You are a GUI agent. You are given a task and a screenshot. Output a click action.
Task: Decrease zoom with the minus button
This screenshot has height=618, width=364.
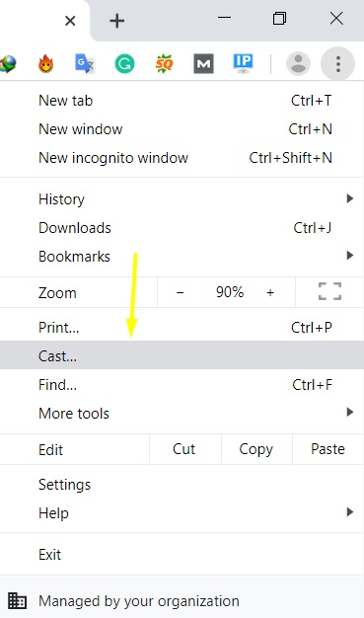pos(181,292)
